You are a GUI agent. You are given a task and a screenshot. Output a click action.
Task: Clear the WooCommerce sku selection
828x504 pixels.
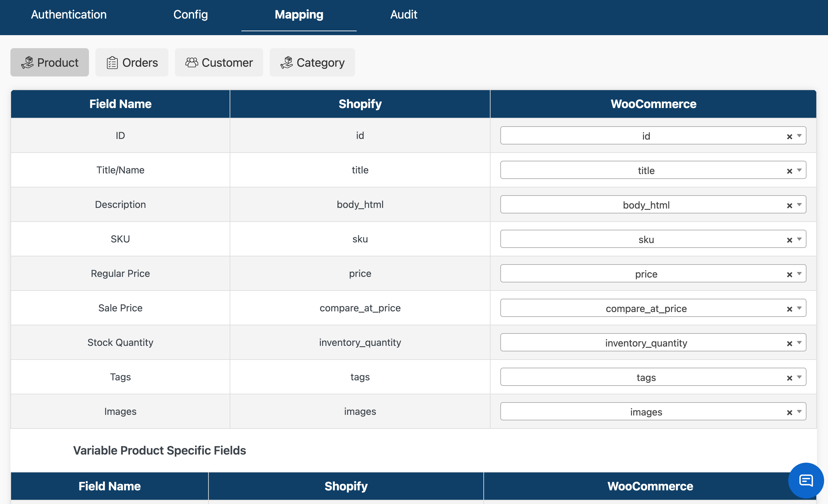pos(789,240)
